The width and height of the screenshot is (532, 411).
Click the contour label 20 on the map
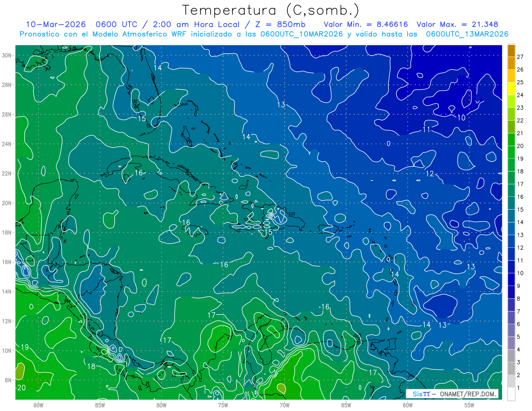click(x=21, y=388)
